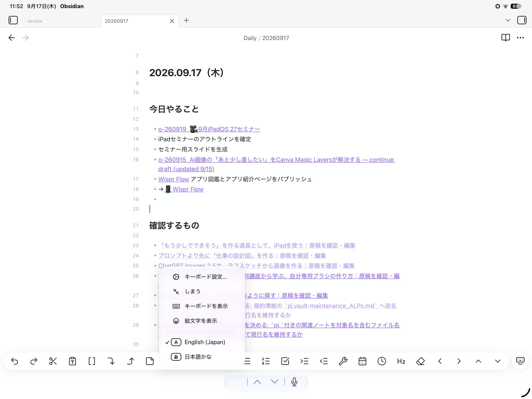532x399 pixels.
Task: Insert brackets with the [ ] icon
Action: pyautogui.click(x=92, y=361)
